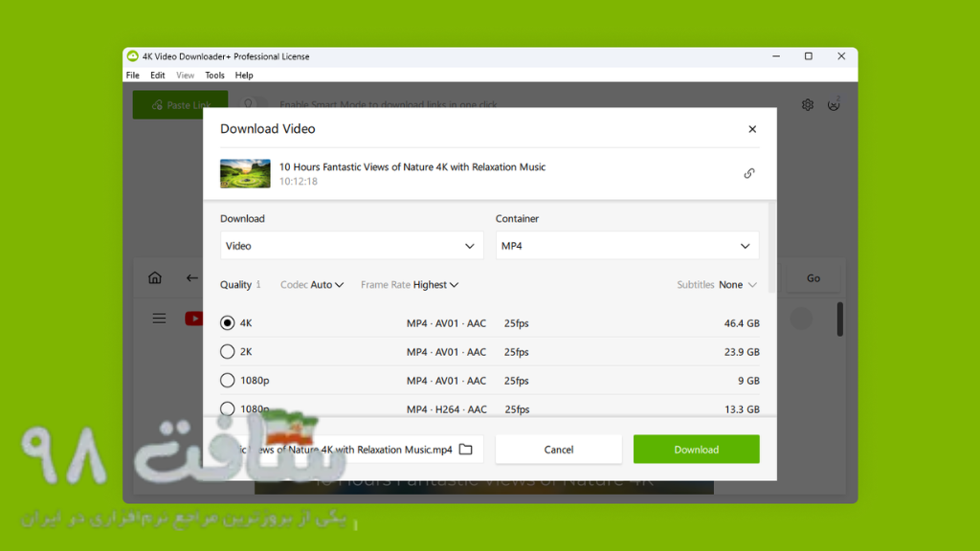Screen dimensions: 980x551
Task: Click the browser back arrow
Action: pos(191,278)
